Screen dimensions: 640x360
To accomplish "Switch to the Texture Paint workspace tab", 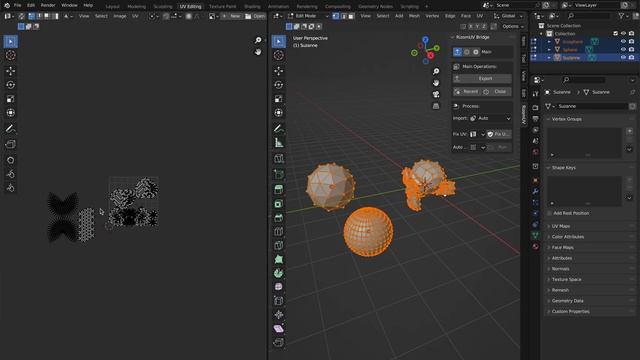I will click(222, 7).
